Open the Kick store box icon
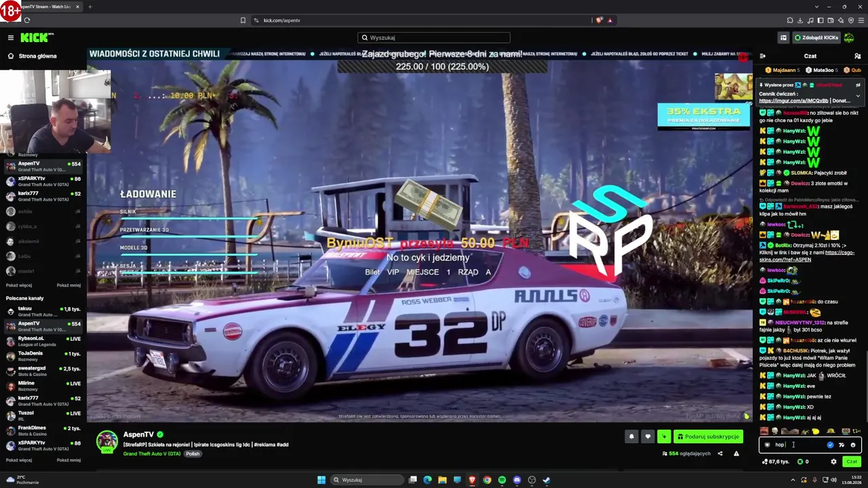Image resolution: width=868 pixels, height=488 pixels. coord(783,38)
